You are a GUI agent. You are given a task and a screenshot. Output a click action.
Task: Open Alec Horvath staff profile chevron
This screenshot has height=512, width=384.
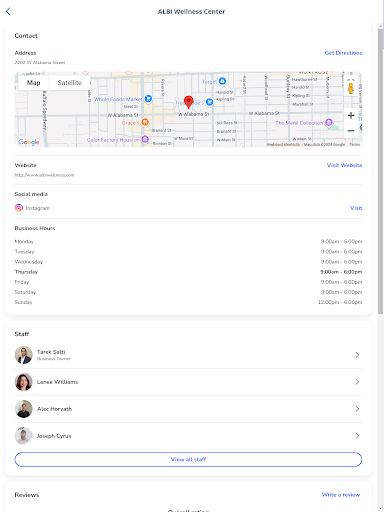[x=357, y=409]
